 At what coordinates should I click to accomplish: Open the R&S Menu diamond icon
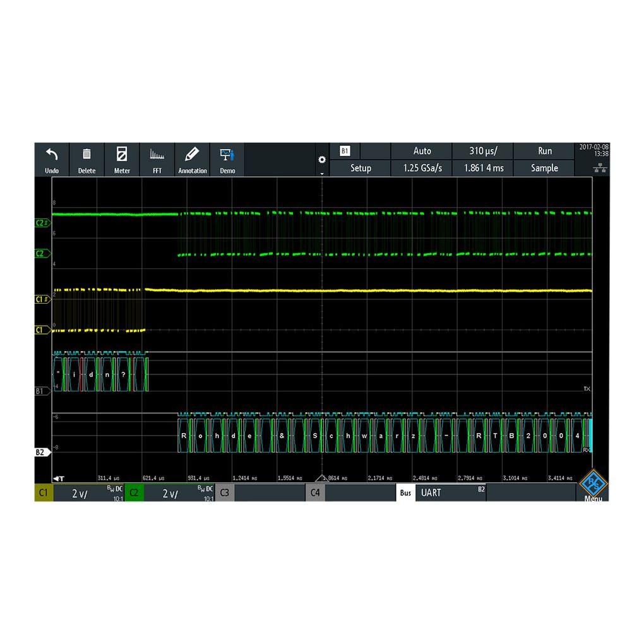coord(593,484)
